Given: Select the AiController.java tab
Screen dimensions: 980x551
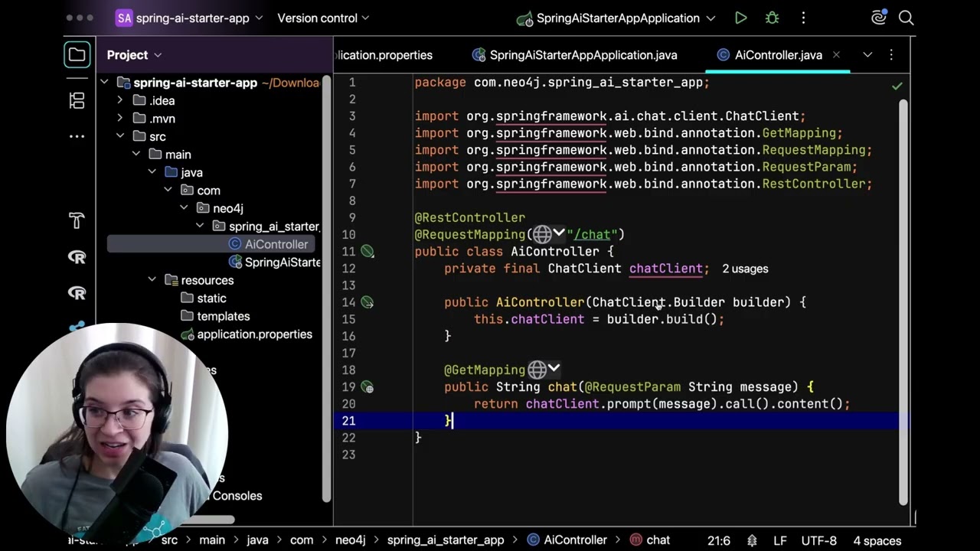Looking at the screenshot, I should tap(778, 55).
